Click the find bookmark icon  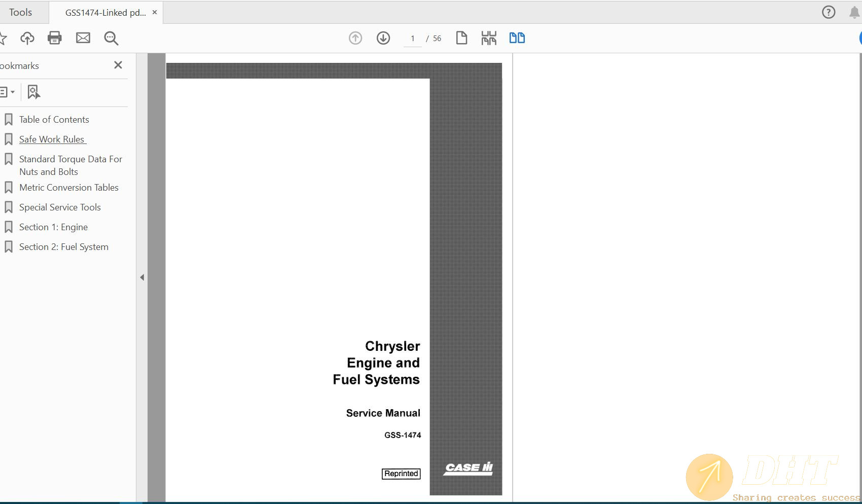tap(33, 92)
